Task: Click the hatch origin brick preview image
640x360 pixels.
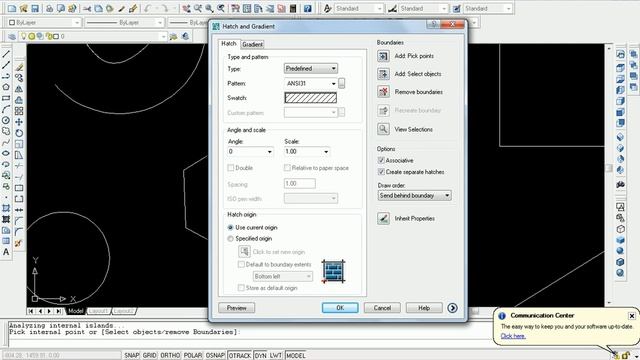Action: tap(333, 271)
